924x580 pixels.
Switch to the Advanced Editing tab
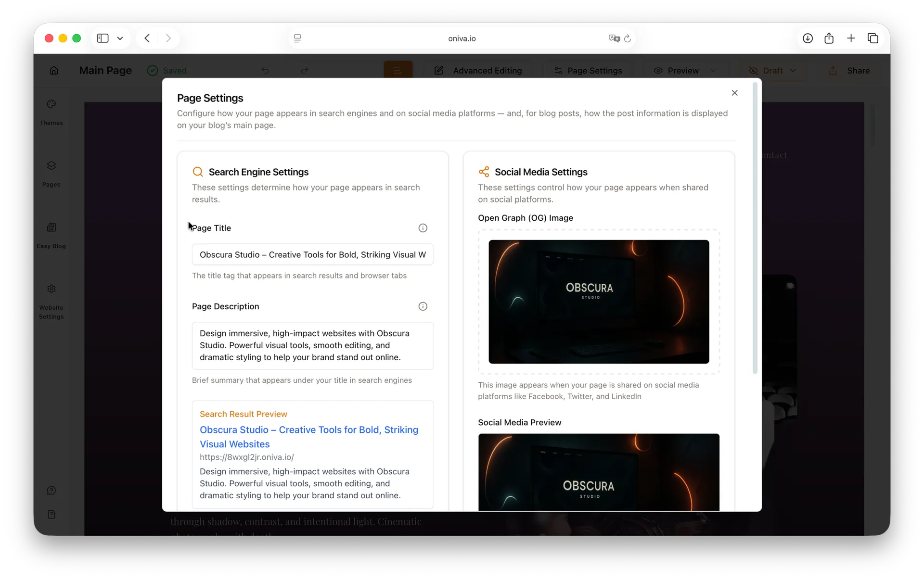[487, 71]
